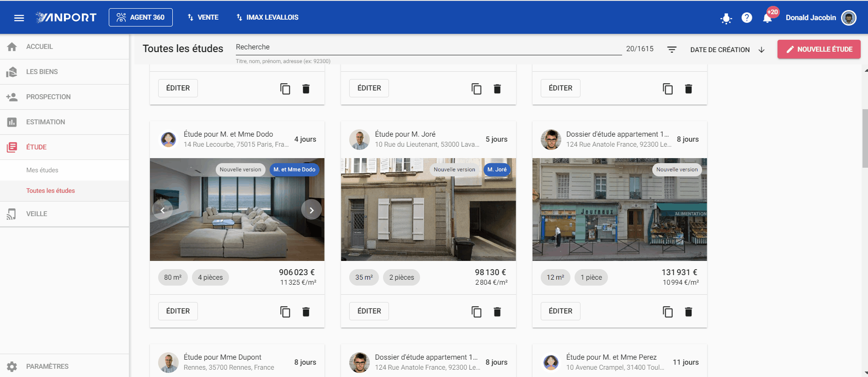Screen dimensions: 868x377
Task: Click the 80 m² chip
Action: coord(173,277)
